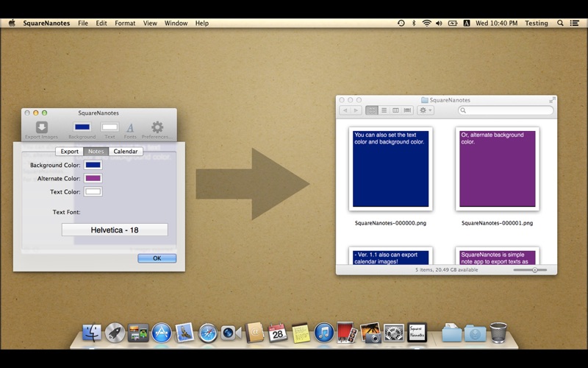
Task: Open the input source menu icon
Action: [x=467, y=23]
